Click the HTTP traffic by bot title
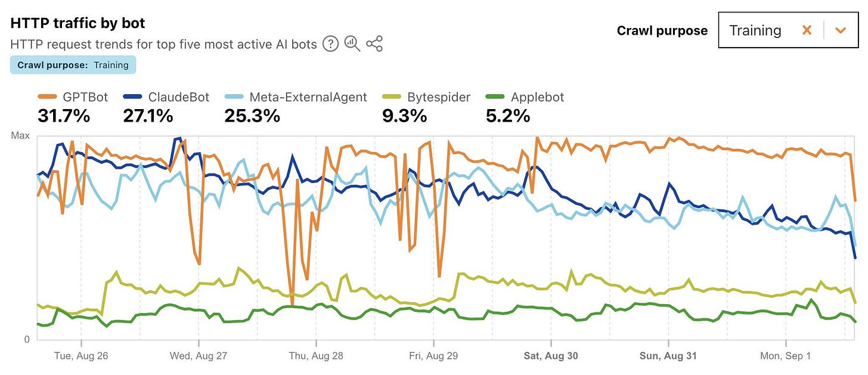The width and height of the screenshot is (868, 375). click(x=77, y=23)
